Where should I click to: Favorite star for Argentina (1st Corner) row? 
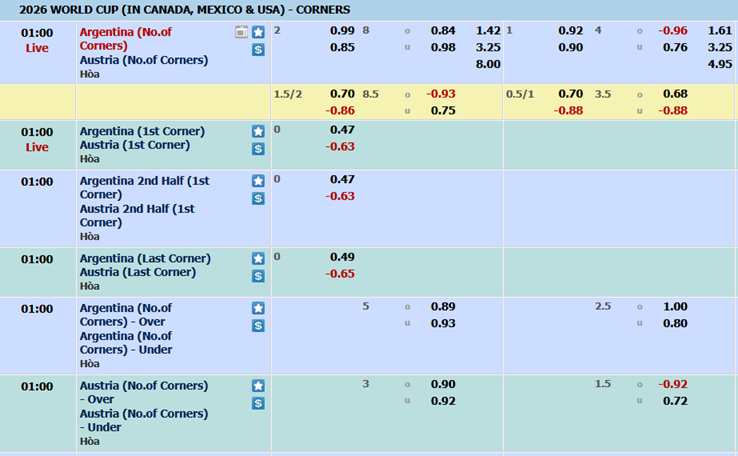[258, 131]
